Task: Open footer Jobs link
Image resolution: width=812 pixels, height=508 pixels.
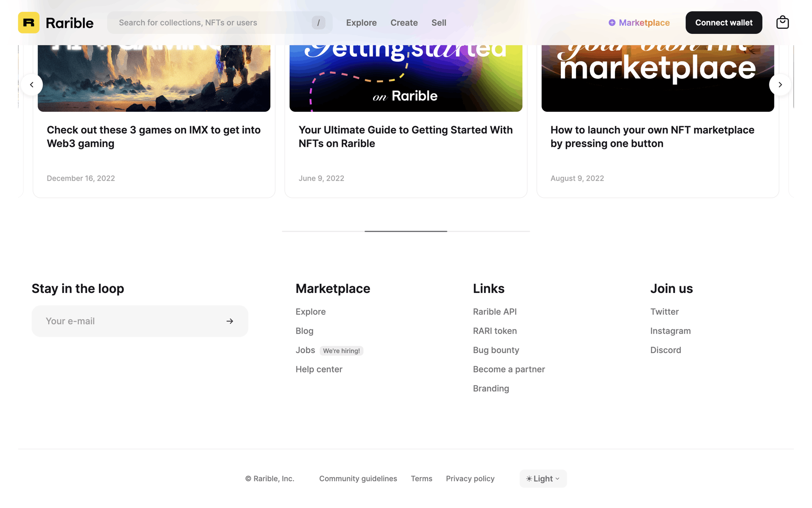Action: [x=305, y=350]
